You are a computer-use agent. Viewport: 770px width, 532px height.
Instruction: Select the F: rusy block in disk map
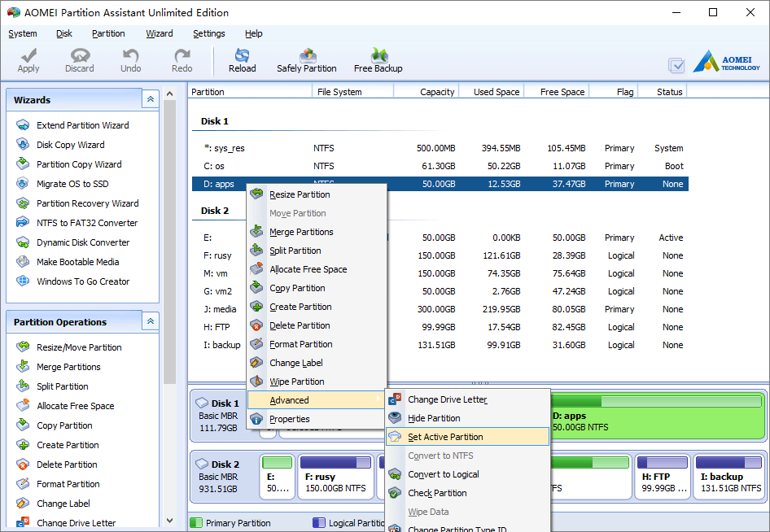[335, 477]
